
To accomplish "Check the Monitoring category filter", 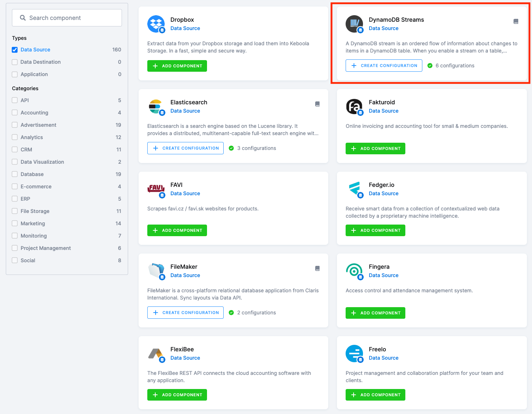I will click(15, 236).
